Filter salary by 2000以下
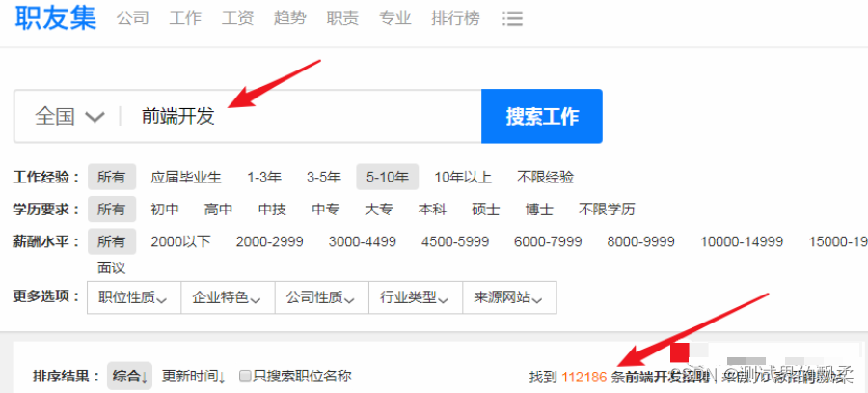This screenshot has height=393, width=868. point(181,241)
